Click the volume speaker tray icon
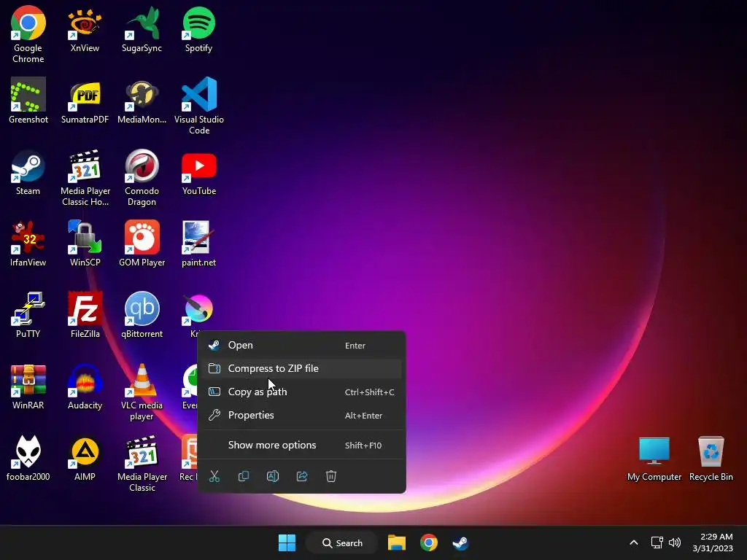The height and width of the screenshot is (560, 747). tap(675, 542)
